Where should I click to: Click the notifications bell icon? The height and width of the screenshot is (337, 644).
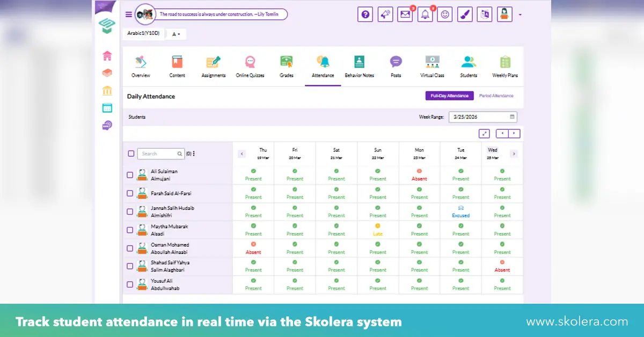425,14
